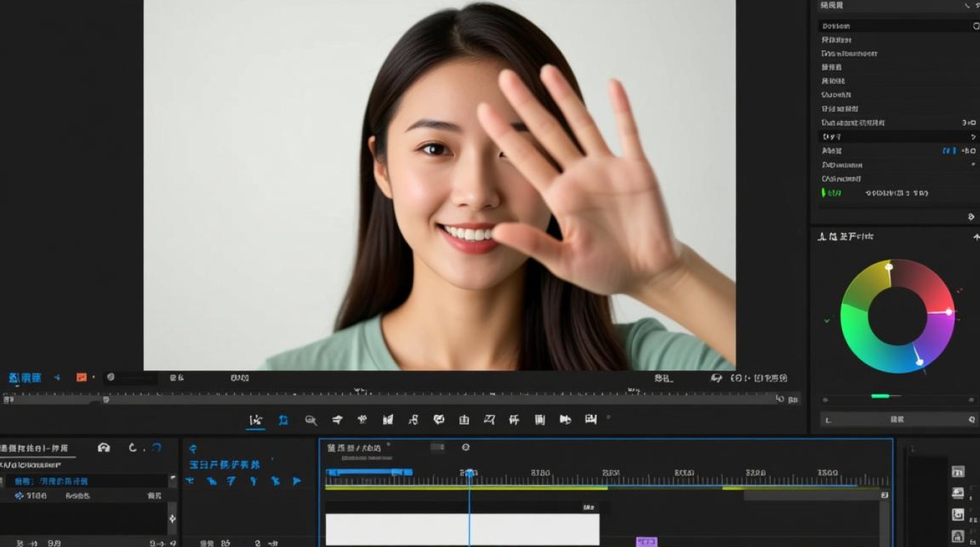Click the green slider beneath the color wheel
The image size is (980, 547).
pos(881,396)
